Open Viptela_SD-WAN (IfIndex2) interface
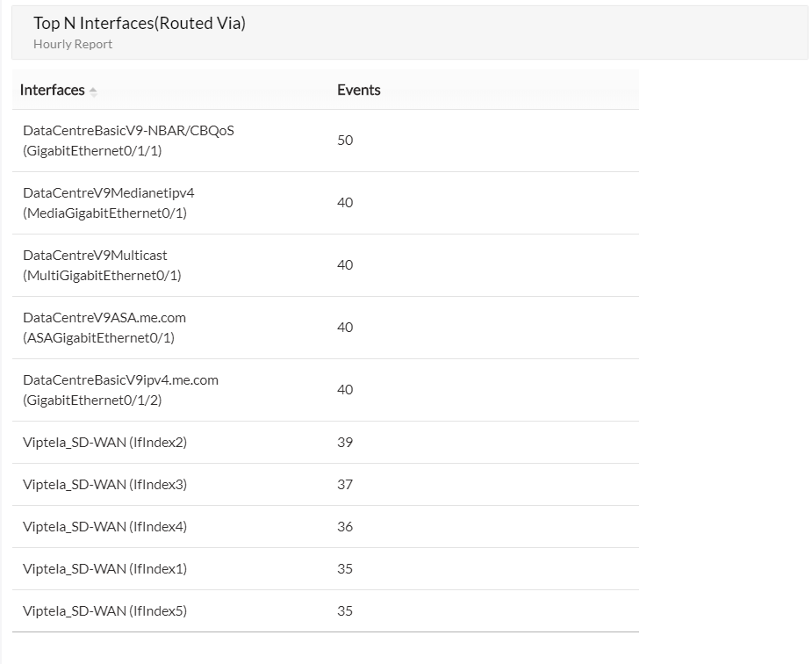812x664 pixels. click(105, 442)
